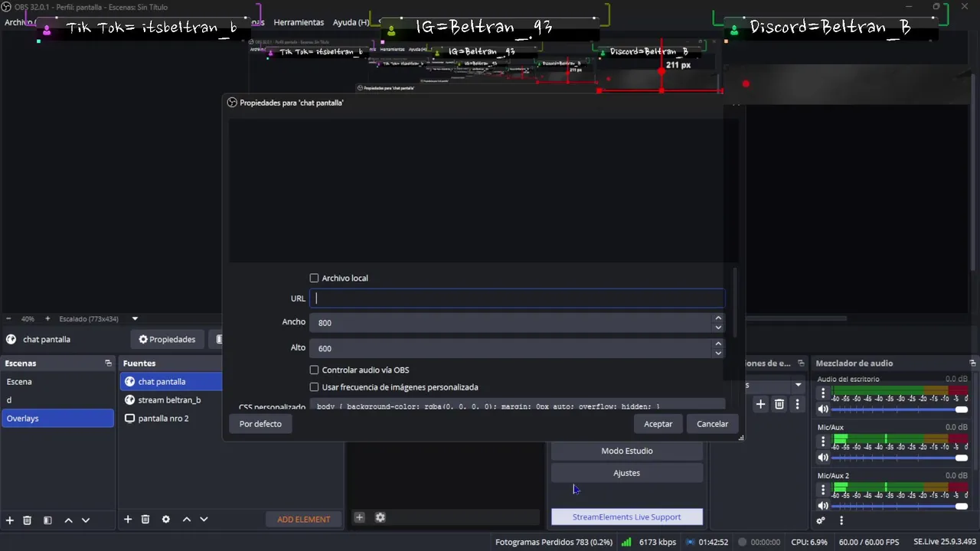Open source properties gear in Fuentes toolbar
This screenshot has height=551, width=980.
click(x=165, y=520)
